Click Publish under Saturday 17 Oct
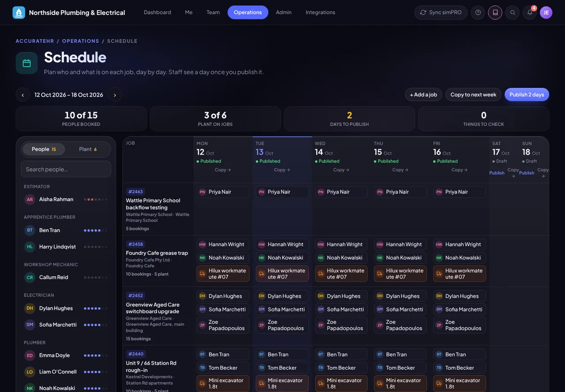Image resolution: width=565 pixels, height=392 pixels. [x=497, y=173]
